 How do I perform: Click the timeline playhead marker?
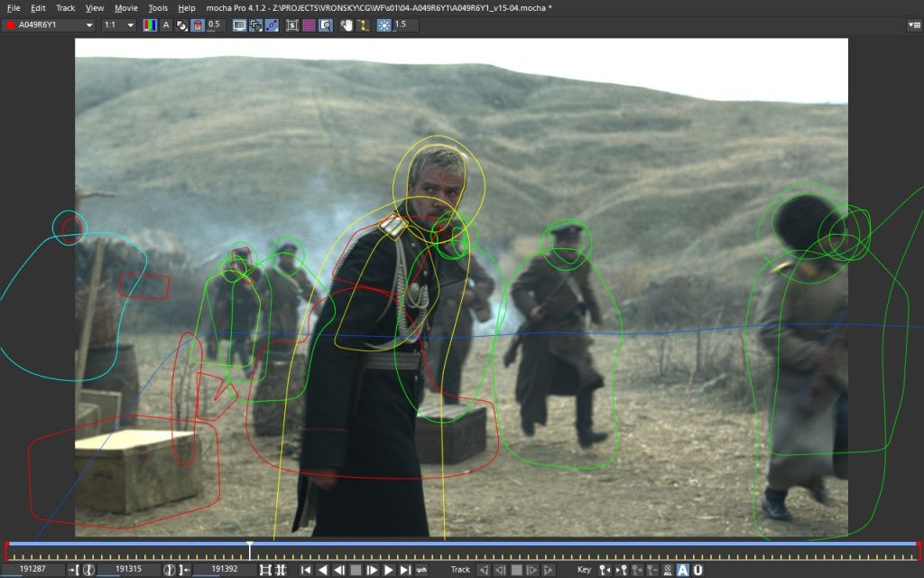tap(250, 550)
